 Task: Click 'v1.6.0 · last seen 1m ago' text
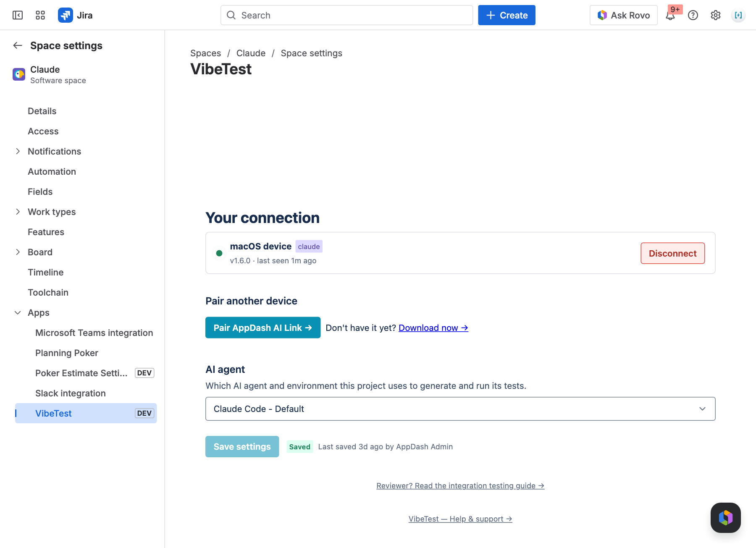[x=273, y=261]
